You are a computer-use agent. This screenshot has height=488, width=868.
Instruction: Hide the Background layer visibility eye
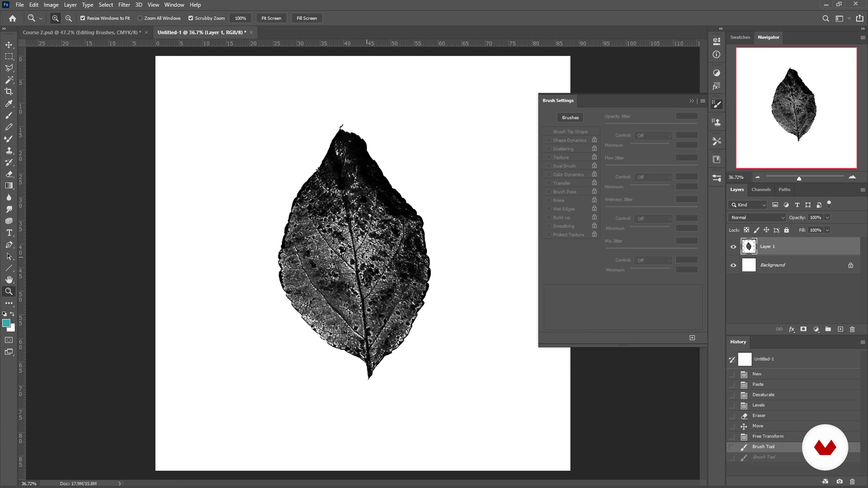(733, 265)
